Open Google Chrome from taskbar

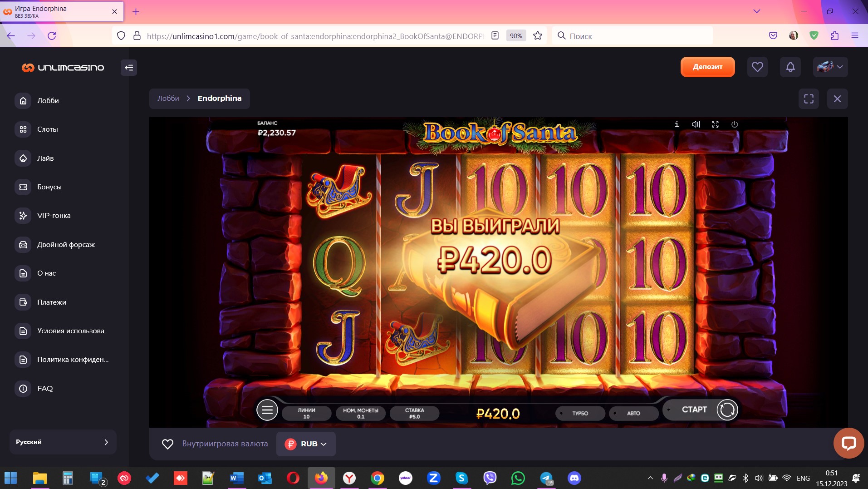pos(378,478)
